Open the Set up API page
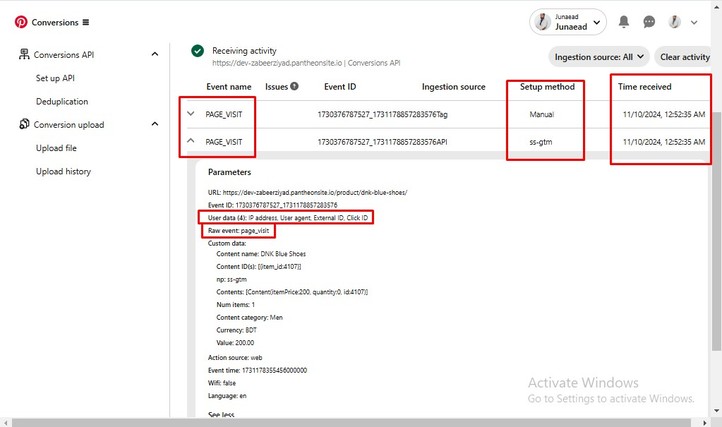Screen dimensions: 722x427 tap(55, 78)
